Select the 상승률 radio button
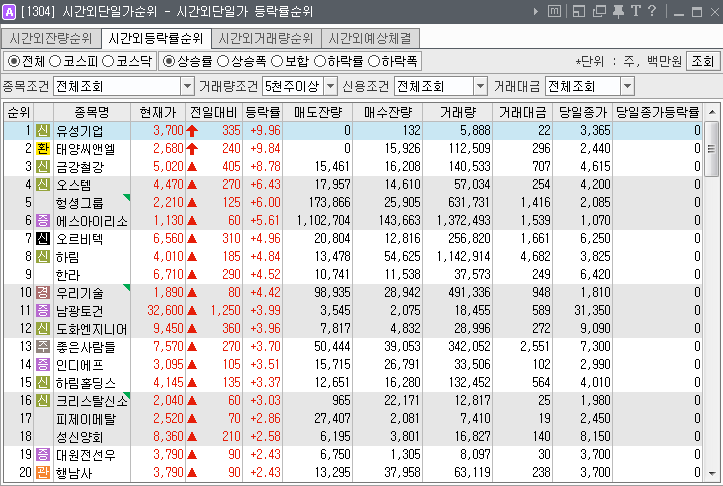The image size is (723, 486). point(169,61)
